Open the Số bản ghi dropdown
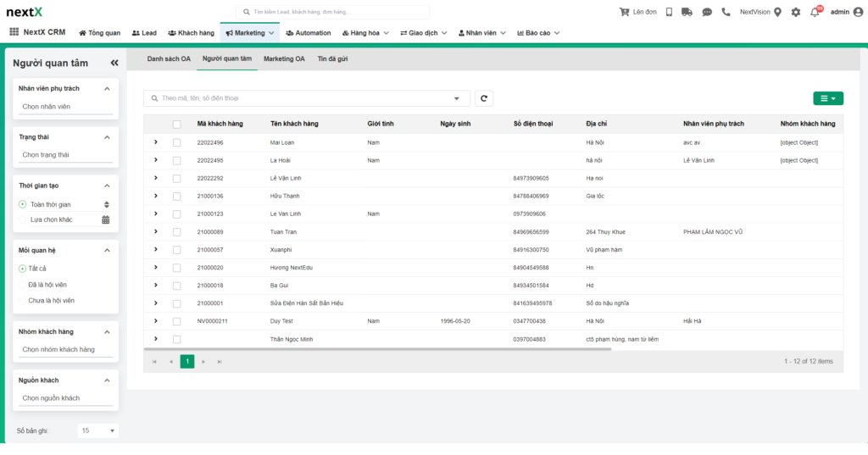The width and height of the screenshot is (868, 455). point(97,430)
